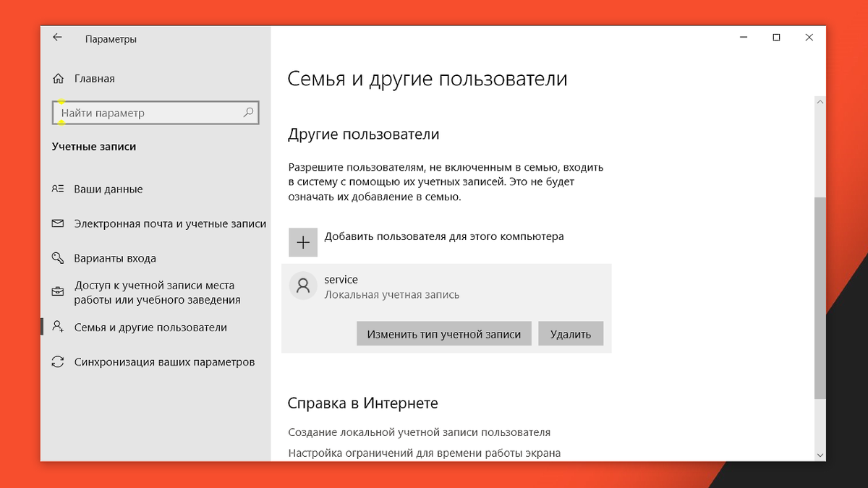Open the Главная home page
The image size is (868, 488).
click(95, 78)
